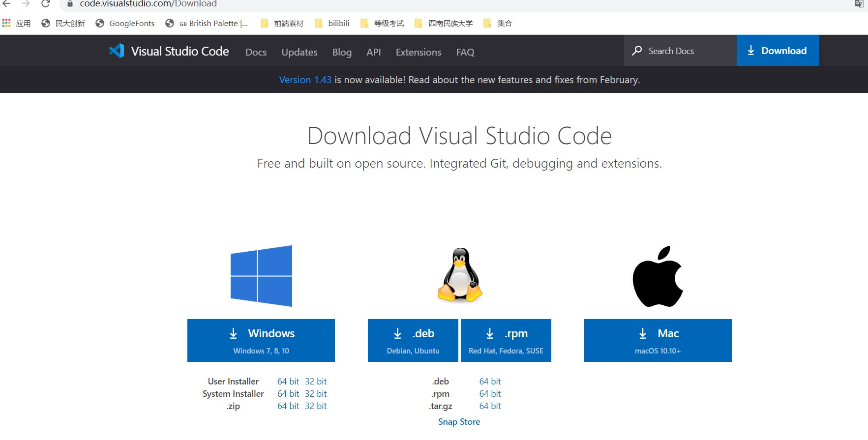The height and width of the screenshot is (440, 868).
Task: Download the .deb Debian, Ubuntu package
Action: [x=413, y=340]
